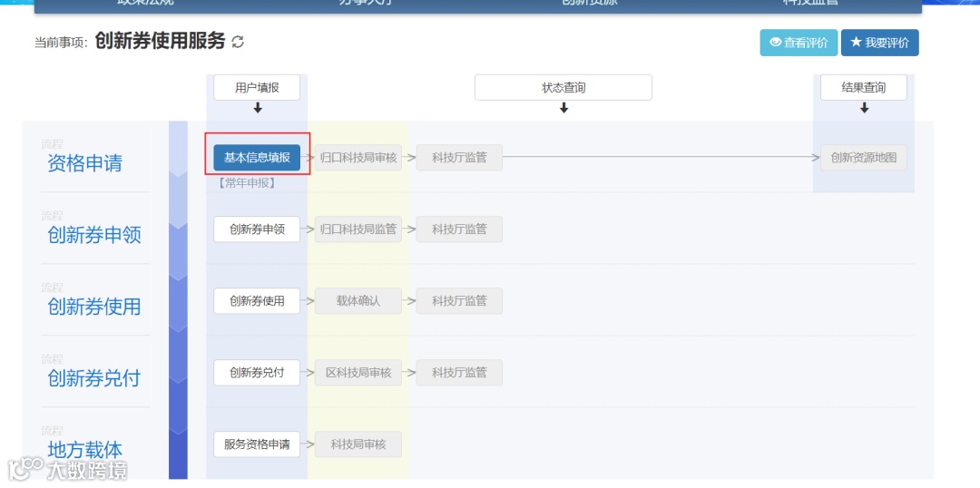Click 科技厅监管 in the 创新券使用 row
980x488 pixels.
coord(459,301)
